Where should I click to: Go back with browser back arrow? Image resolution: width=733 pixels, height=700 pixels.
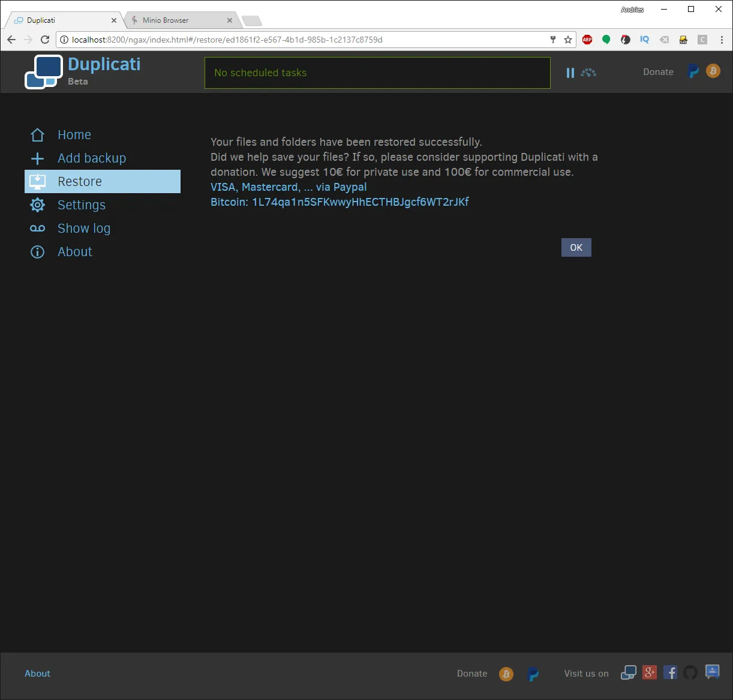[11, 40]
